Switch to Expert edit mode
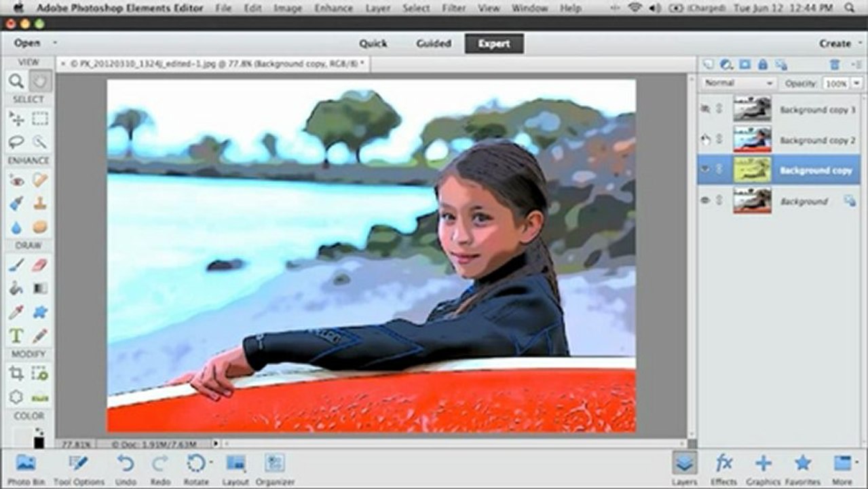868x489 pixels. [x=494, y=43]
